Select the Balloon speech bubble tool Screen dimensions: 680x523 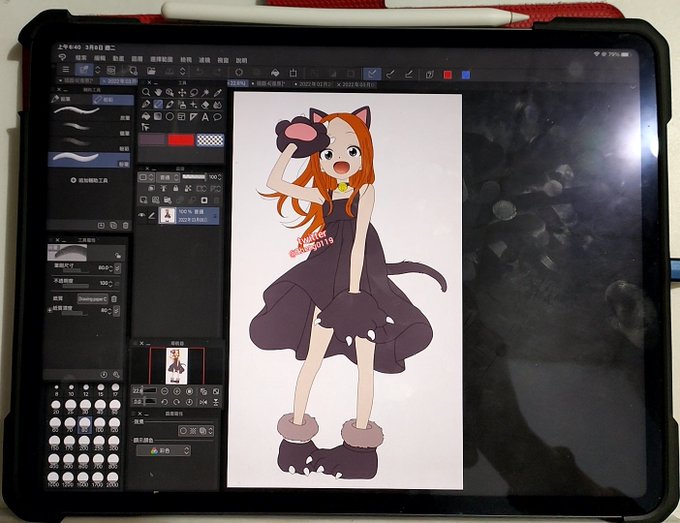coord(217,117)
